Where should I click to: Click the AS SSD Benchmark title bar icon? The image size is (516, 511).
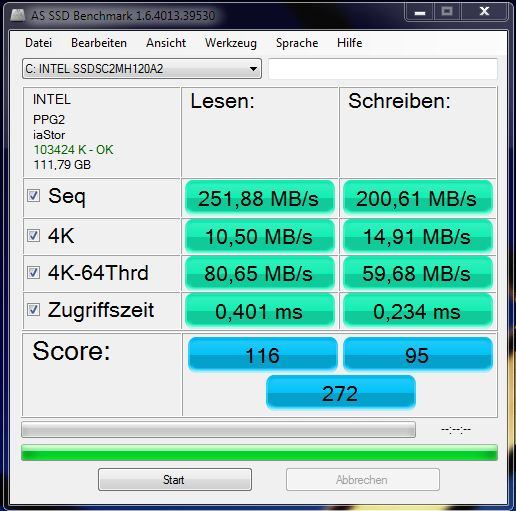(x=18, y=15)
